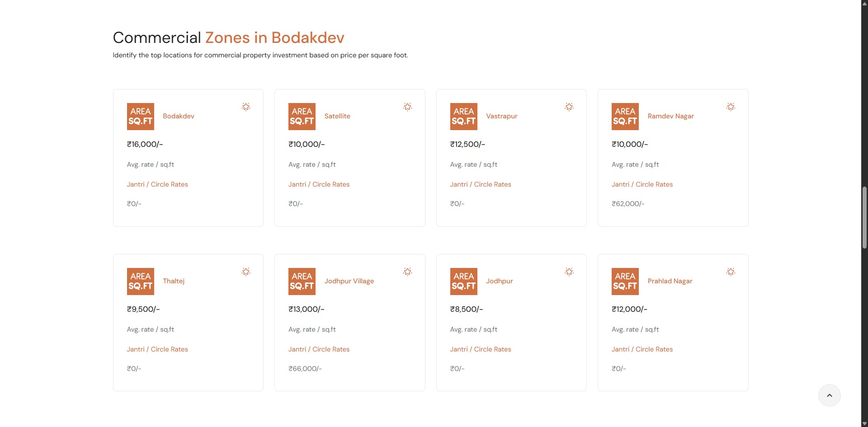
Task: Click the sun icon on Vastrapur card
Action: pyautogui.click(x=569, y=107)
